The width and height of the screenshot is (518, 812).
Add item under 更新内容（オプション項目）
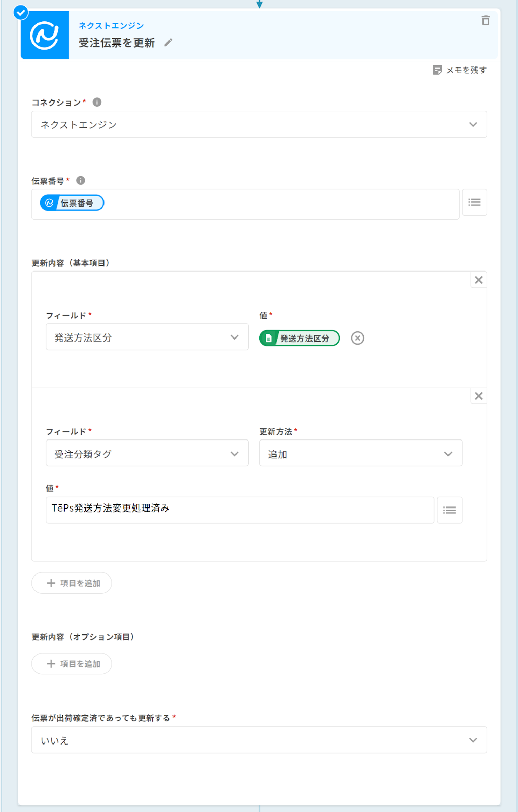[72, 664]
